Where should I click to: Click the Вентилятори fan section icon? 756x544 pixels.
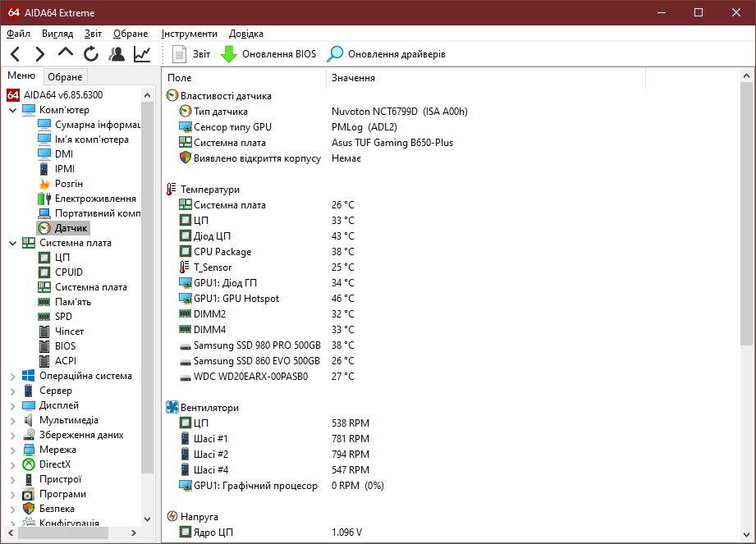(x=172, y=408)
